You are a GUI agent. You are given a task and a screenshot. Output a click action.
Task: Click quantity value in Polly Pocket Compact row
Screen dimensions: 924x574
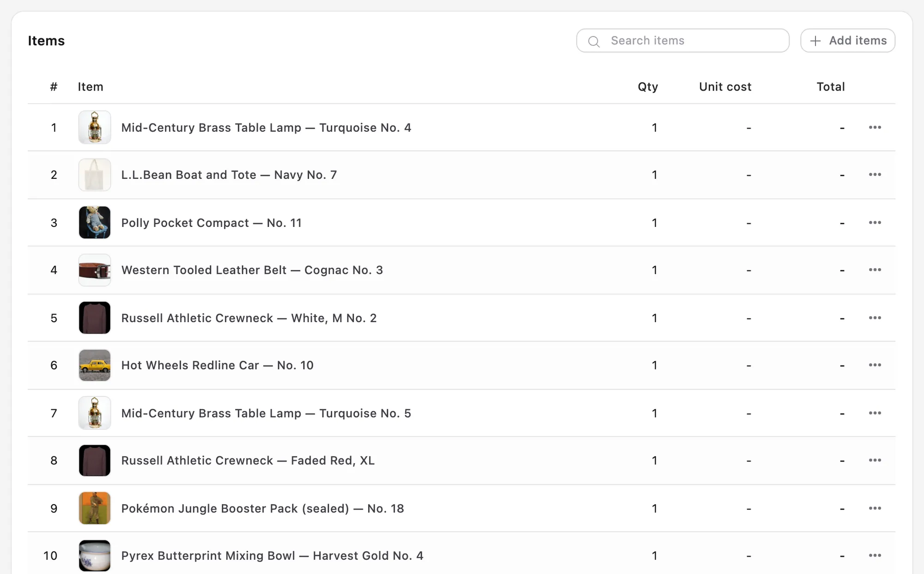[x=654, y=223]
